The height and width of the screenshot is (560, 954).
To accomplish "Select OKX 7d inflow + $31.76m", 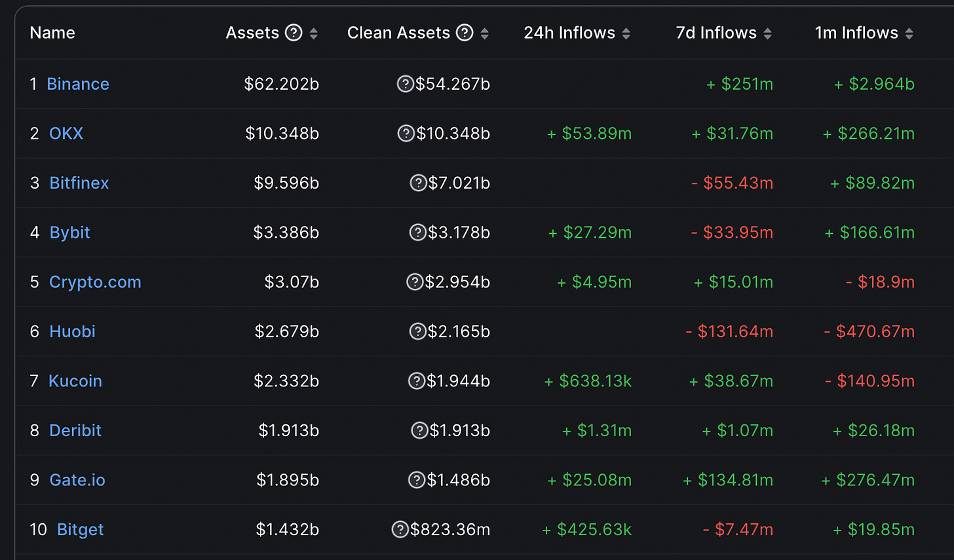I will coord(733,134).
